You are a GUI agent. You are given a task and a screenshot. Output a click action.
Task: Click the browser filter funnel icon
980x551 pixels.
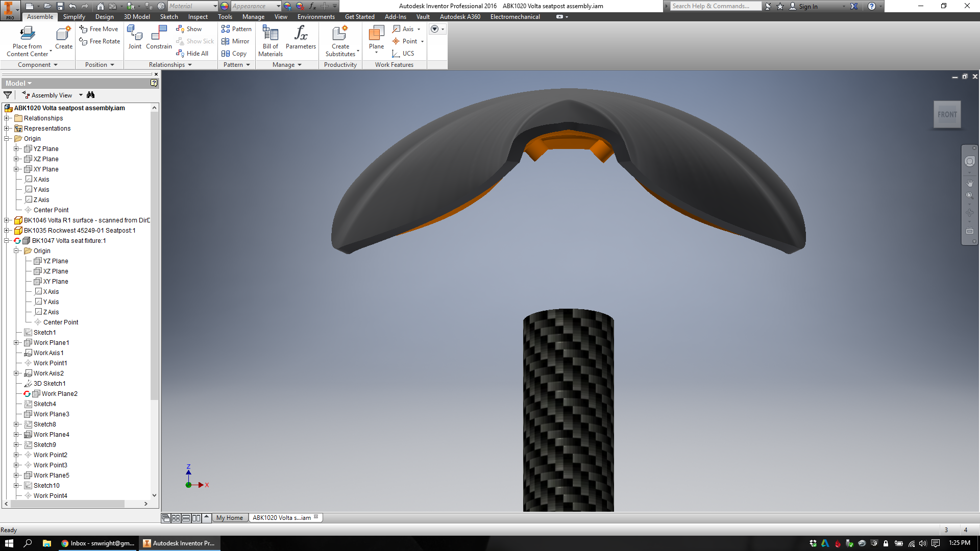coord(8,95)
